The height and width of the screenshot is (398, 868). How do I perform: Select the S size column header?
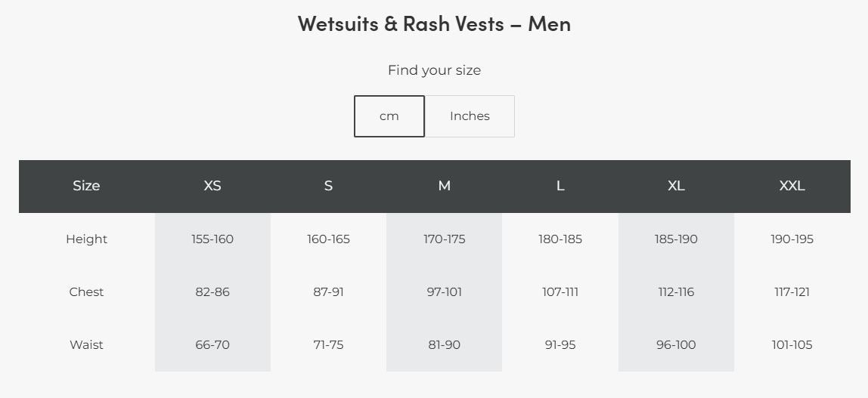[328, 186]
